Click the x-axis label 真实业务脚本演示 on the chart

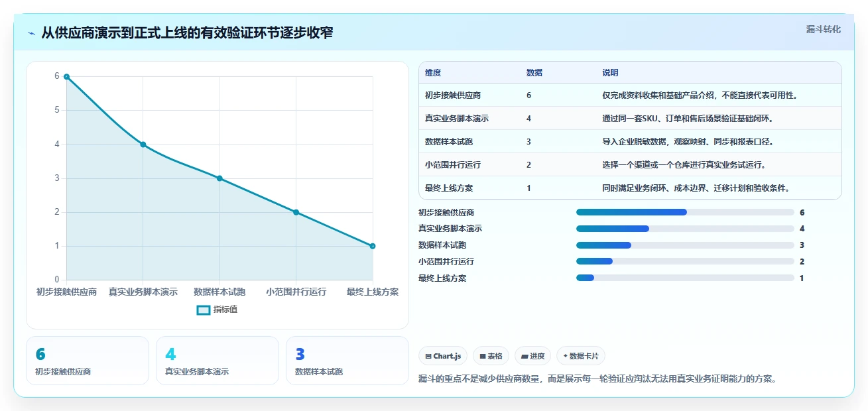point(143,292)
